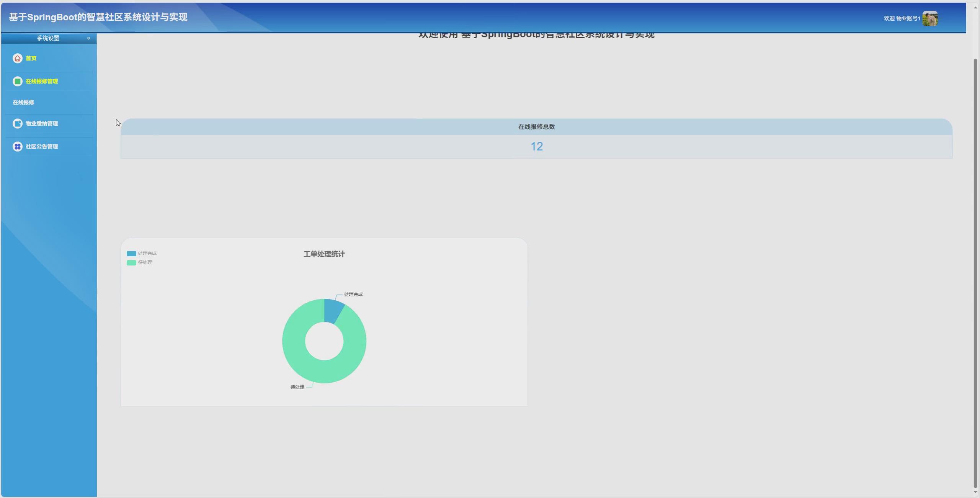Open 物业缴纳管理 via its icon
Viewport: 980px width, 498px height.
point(17,123)
